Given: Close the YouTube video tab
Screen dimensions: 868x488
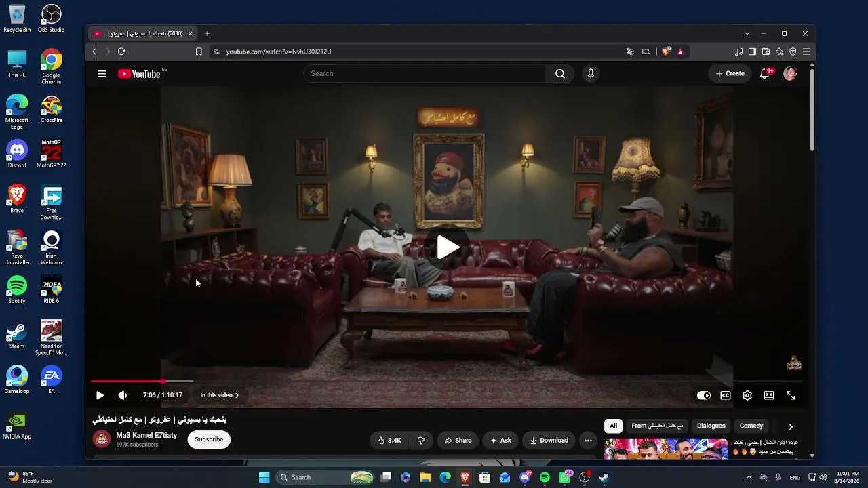Looking at the screenshot, I should pyautogui.click(x=191, y=33).
